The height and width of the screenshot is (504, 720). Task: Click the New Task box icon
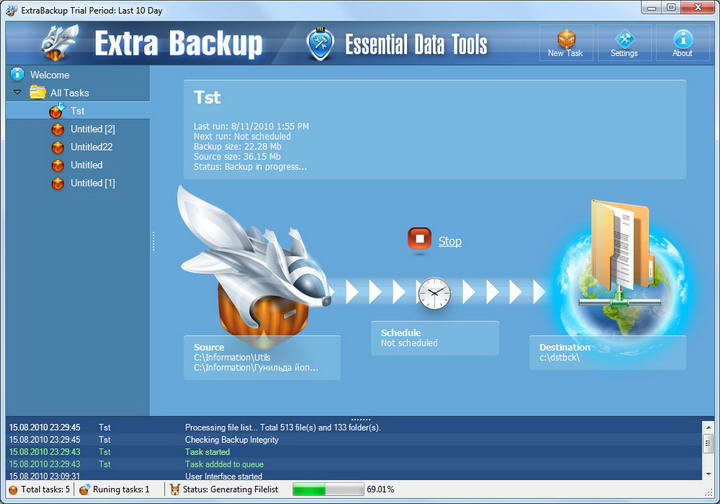566,39
